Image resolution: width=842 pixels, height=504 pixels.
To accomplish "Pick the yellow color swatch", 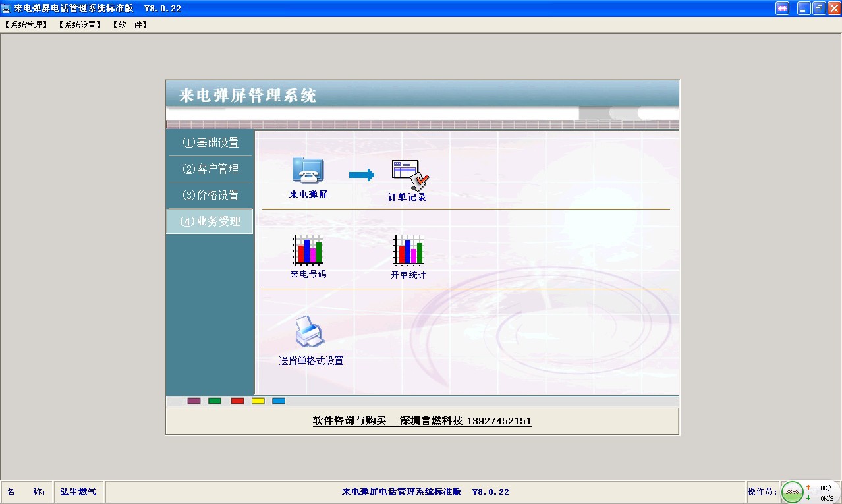I will click(258, 401).
